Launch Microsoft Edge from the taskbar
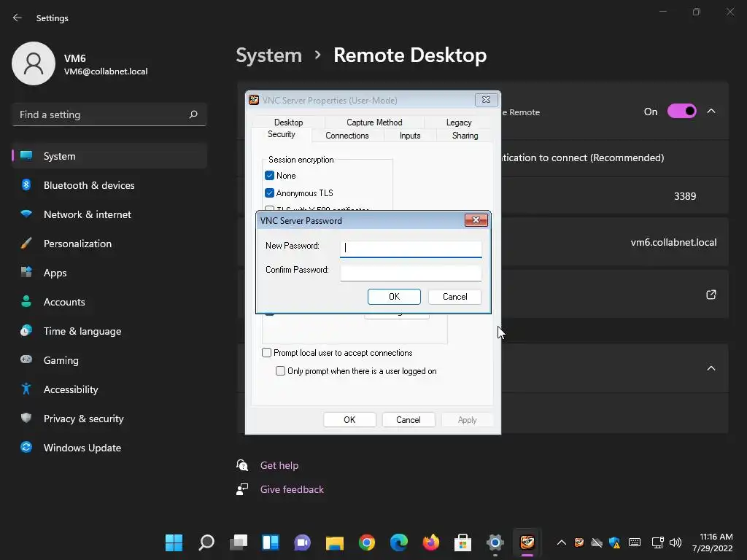 pos(399,542)
